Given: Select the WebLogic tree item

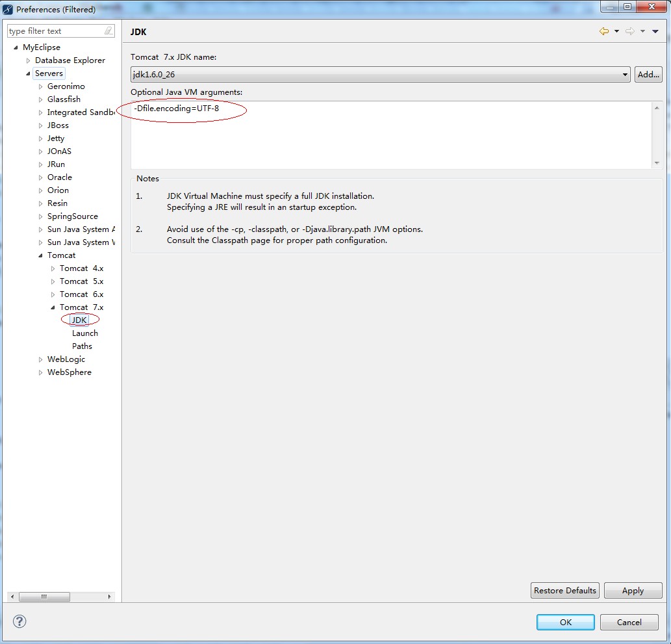Looking at the screenshot, I should (66, 359).
